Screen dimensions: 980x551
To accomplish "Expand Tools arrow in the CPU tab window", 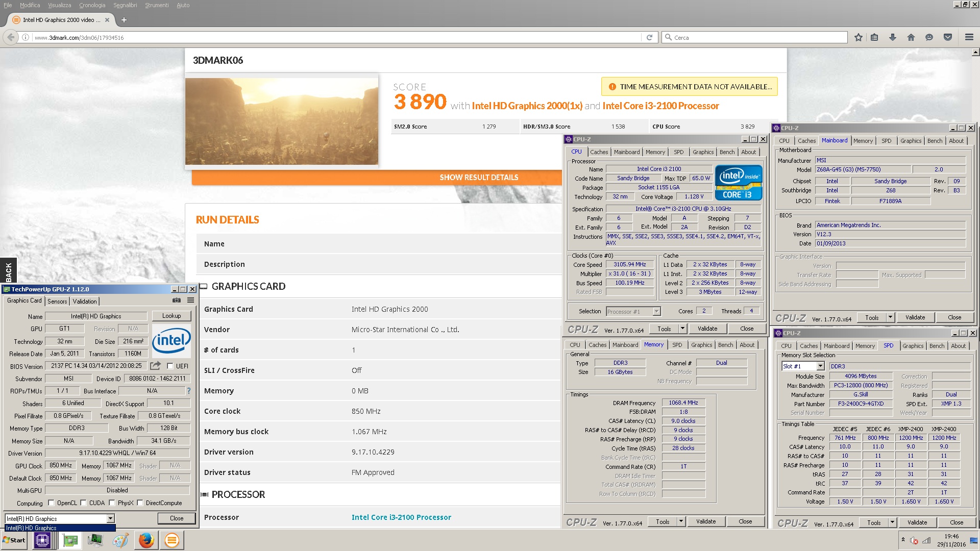I will [x=683, y=329].
